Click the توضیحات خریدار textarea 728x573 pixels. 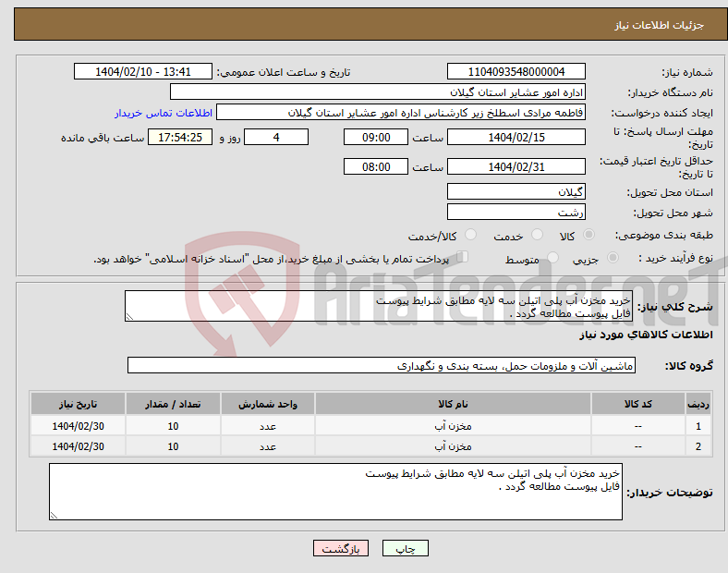335,492
